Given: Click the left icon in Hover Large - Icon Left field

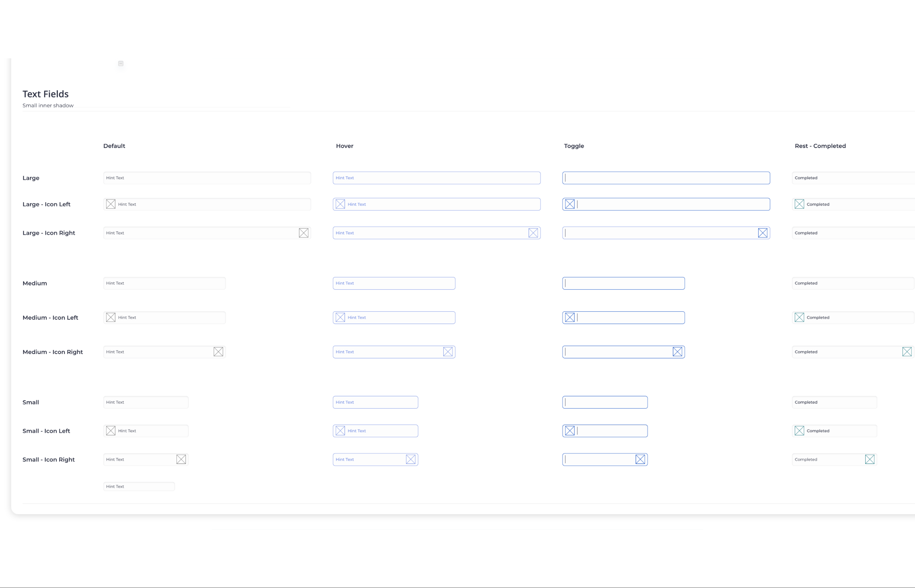Looking at the screenshot, I should [340, 204].
